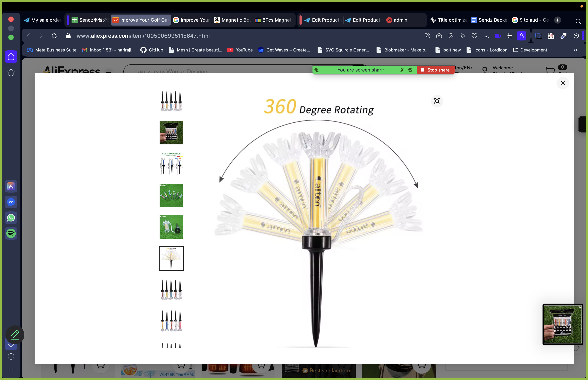Toggle the blue battery saver icon

(x=498, y=36)
